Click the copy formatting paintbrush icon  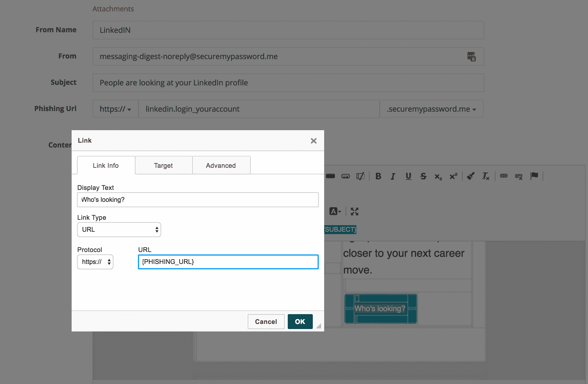(471, 176)
